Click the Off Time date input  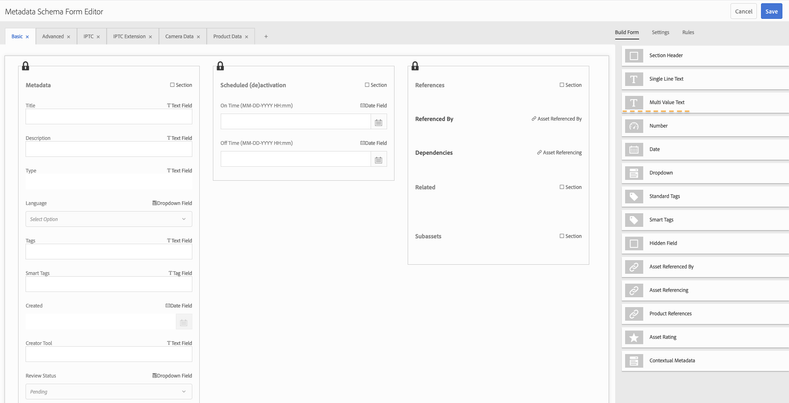click(296, 159)
